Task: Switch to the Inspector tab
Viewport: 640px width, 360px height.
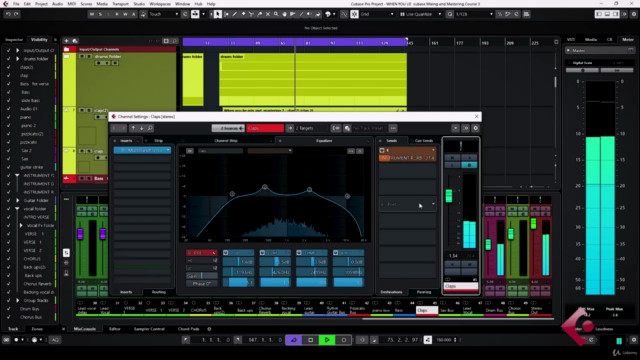Action: [x=14, y=40]
